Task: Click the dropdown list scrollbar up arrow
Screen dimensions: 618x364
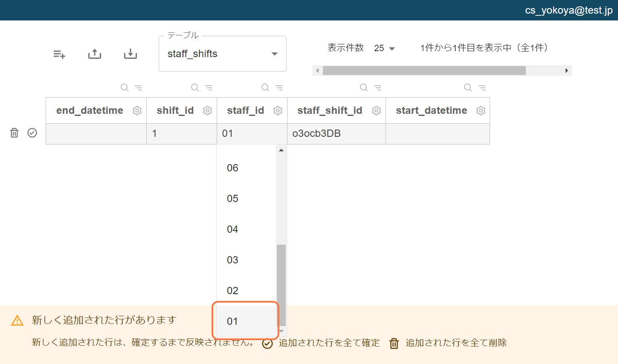Action: click(x=281, y=150)
